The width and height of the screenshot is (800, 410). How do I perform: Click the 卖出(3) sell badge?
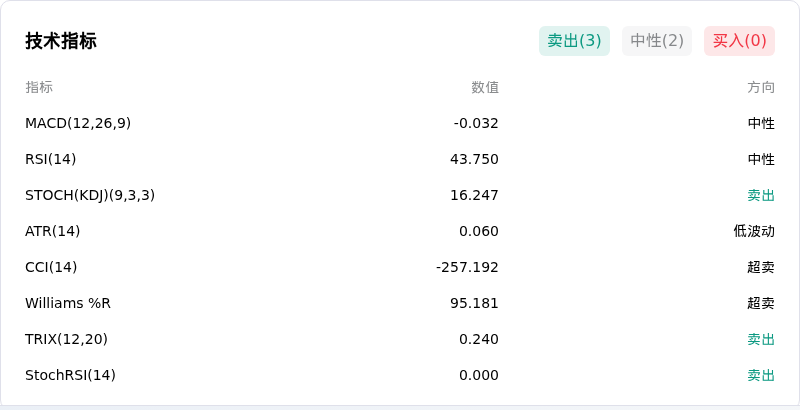coord(574,41)
